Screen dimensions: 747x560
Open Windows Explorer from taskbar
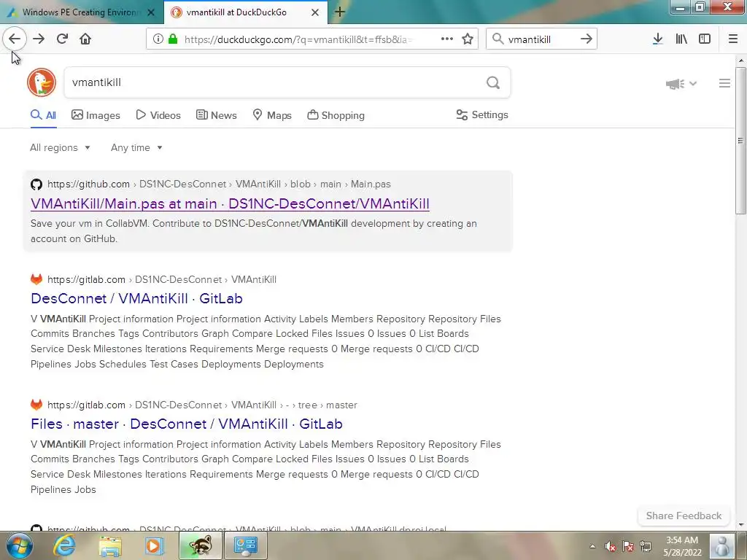(x=111, y=545)
